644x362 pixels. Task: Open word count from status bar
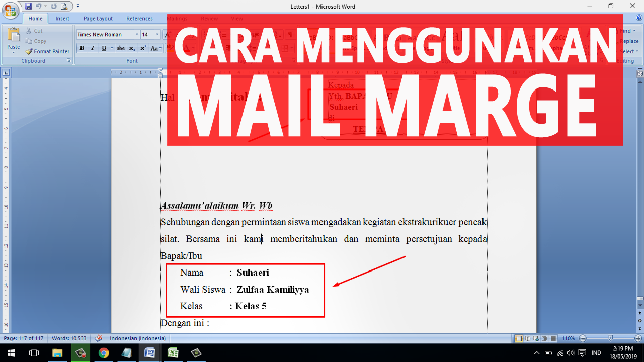click(x=69, y=338)
